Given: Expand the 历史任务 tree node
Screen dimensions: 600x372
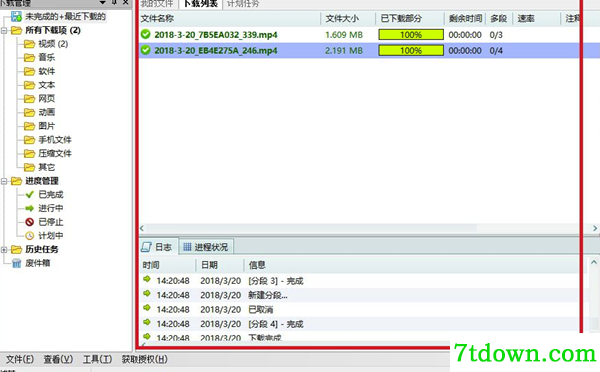Looking at the screenshot, I should pyautogui.click(x=4, y=250).
